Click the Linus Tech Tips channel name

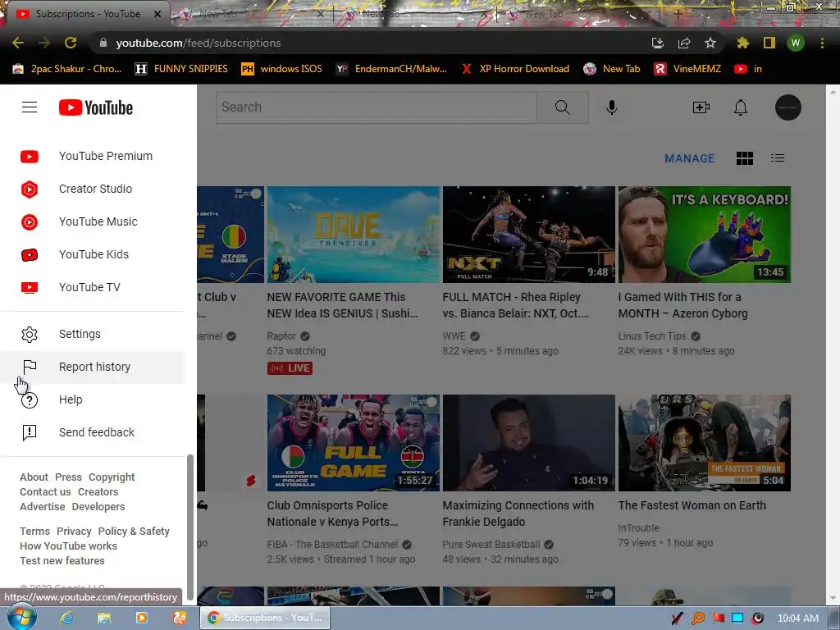652,336
